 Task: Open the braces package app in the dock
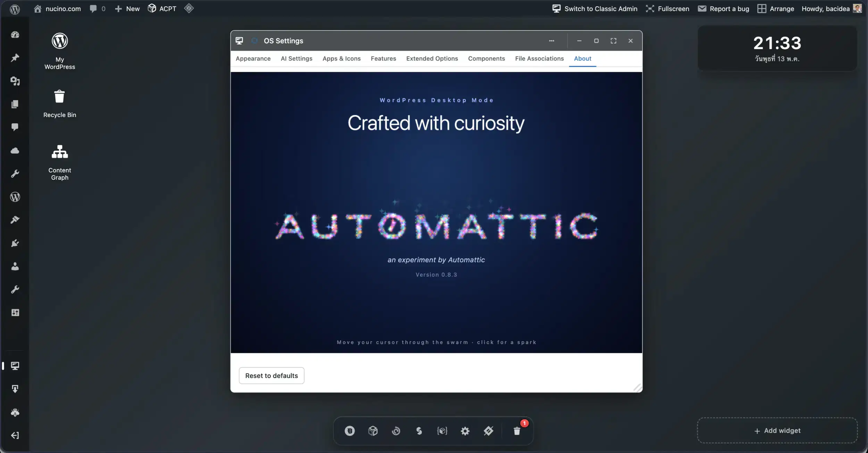tap(442, 431)
